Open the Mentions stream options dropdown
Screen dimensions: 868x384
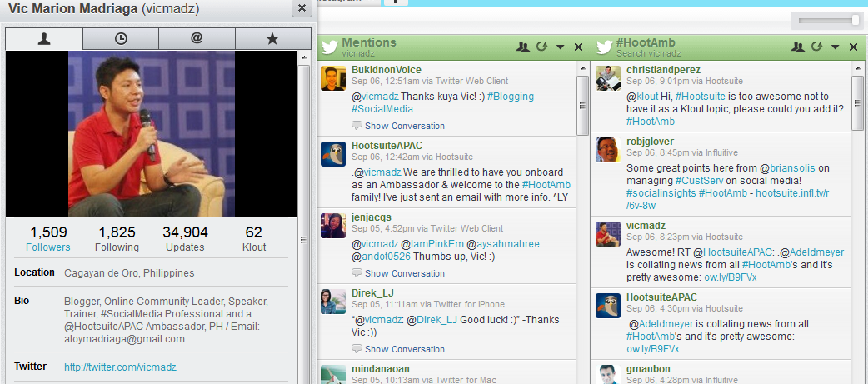click(560, 47)
